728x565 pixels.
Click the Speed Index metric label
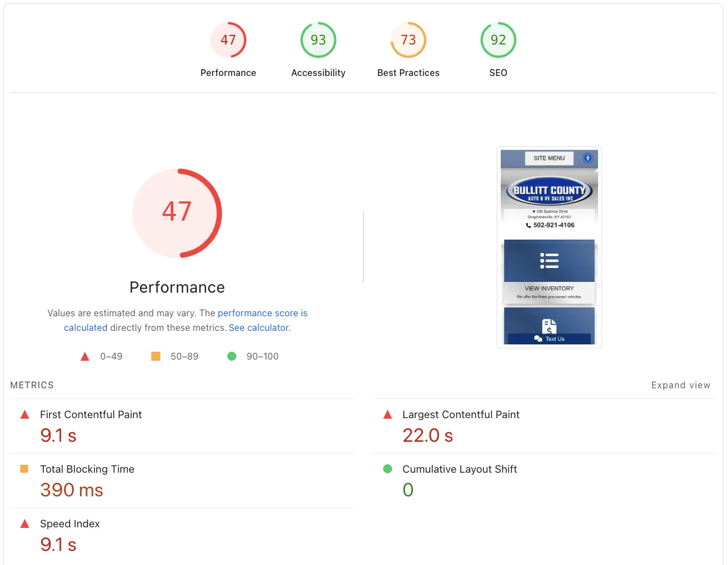70,524
